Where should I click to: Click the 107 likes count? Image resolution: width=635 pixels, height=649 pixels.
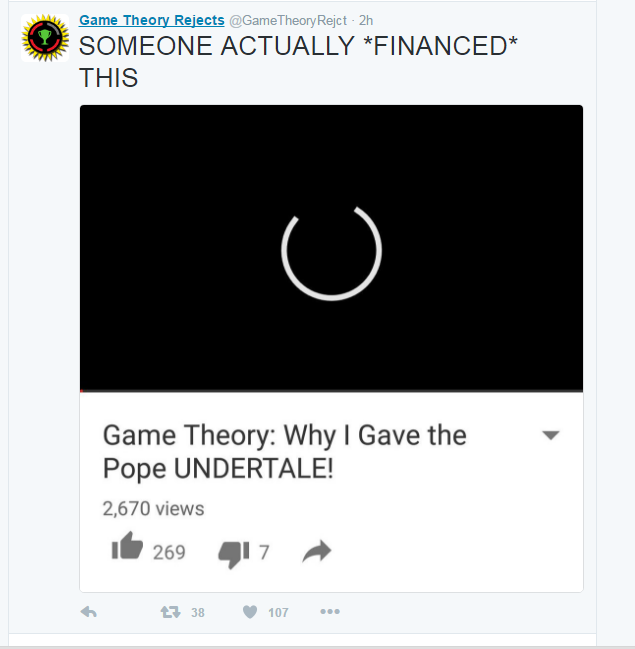278,613
